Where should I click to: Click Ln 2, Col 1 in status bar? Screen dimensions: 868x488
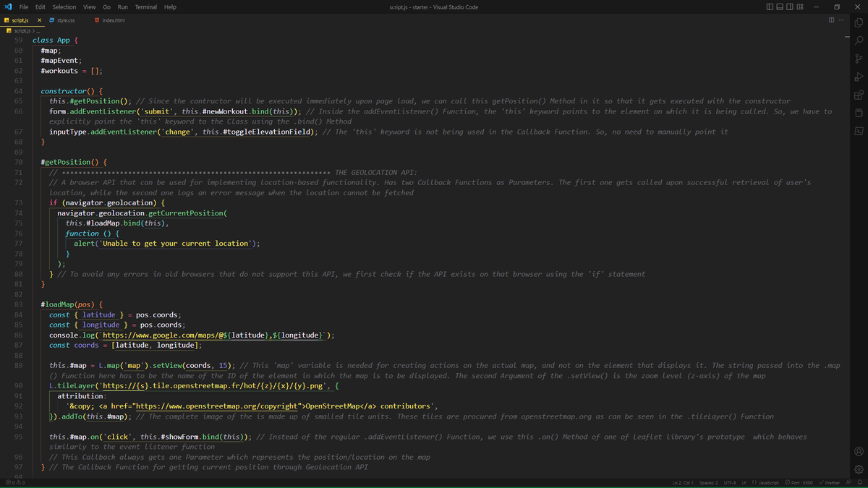683,482
